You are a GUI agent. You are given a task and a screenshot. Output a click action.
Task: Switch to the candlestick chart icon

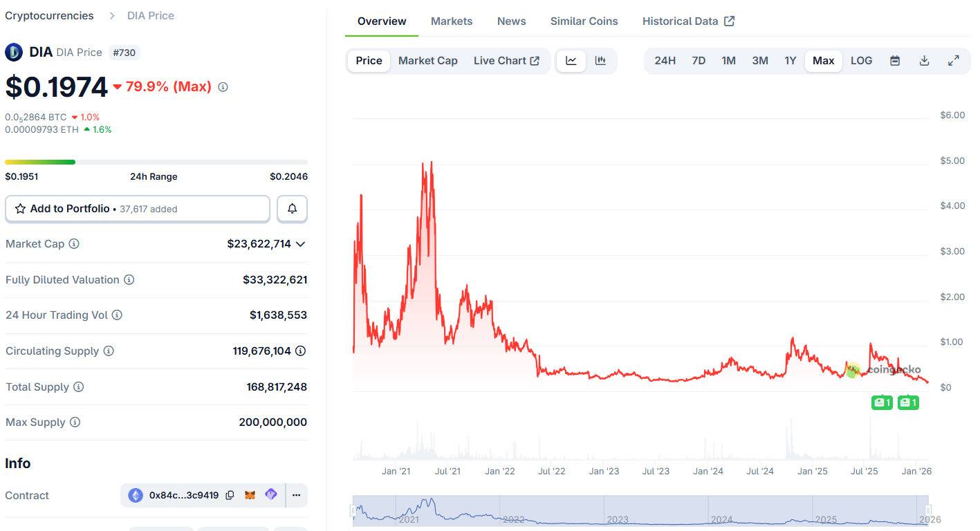(x=600, y=61)
